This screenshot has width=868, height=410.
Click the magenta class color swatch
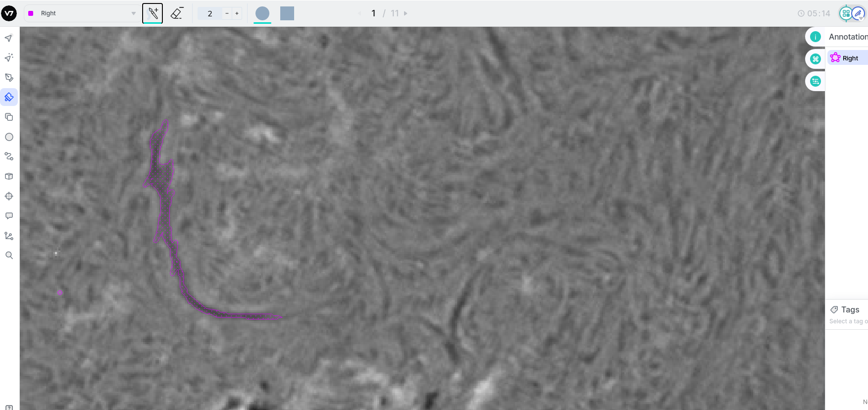31,13
